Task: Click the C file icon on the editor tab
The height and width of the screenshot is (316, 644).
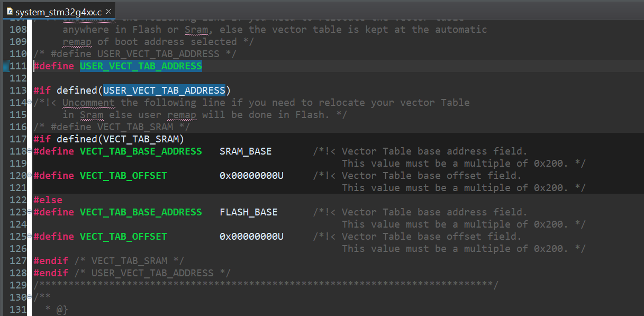Action: (10, 11)
